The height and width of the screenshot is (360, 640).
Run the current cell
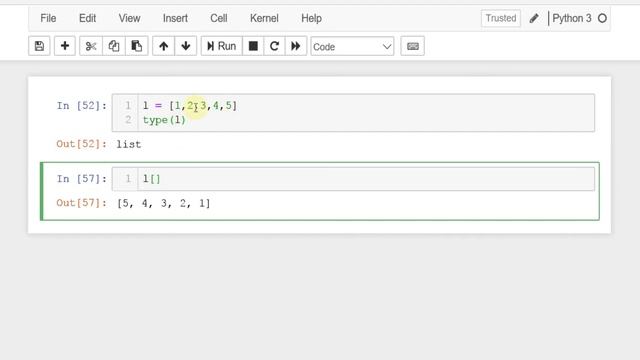[x=222, y=46]
